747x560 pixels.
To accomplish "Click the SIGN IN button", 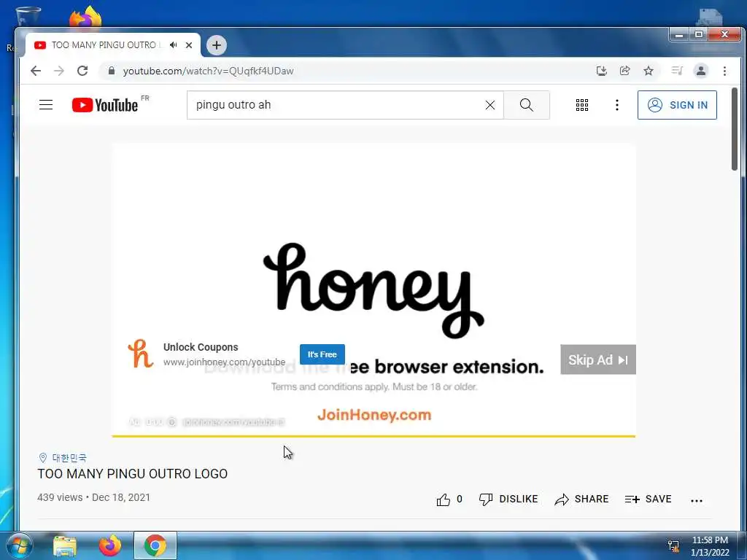I will [677, 105].
